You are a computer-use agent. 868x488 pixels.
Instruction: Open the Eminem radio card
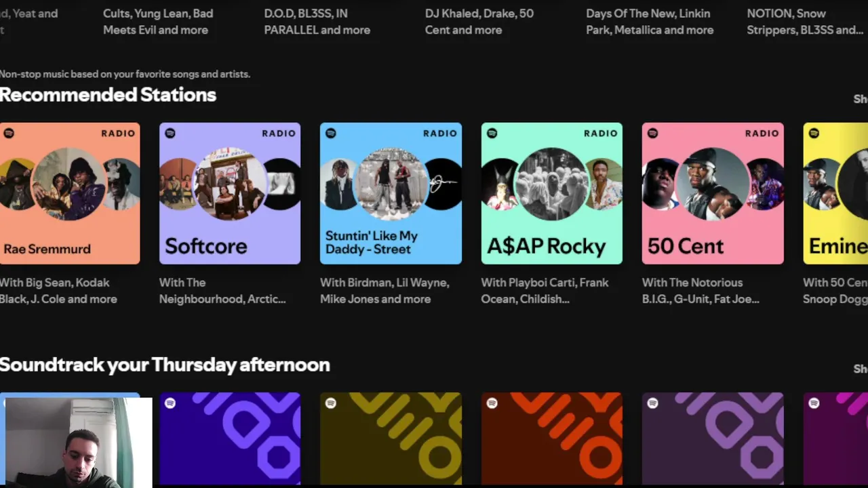pos(836,193)
